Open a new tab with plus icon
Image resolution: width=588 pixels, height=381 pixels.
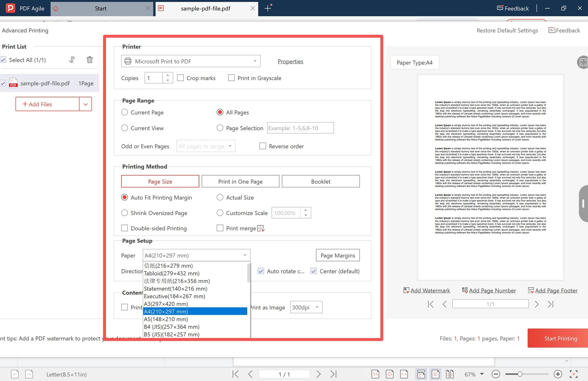268,8
